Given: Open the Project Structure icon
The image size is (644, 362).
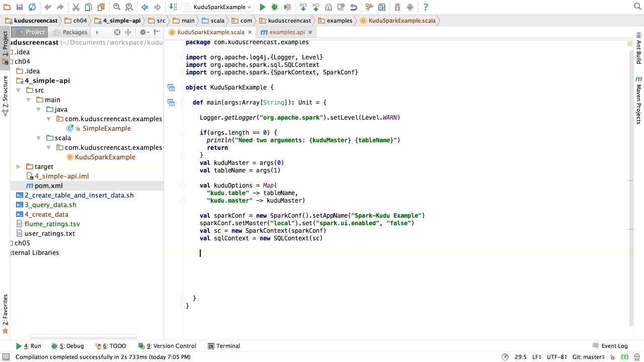Looking at the screenshot, I should (x=382, y=7).
